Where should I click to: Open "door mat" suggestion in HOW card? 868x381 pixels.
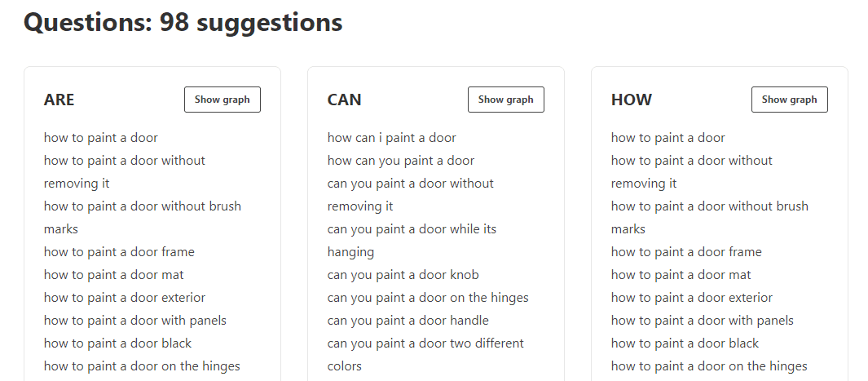click(x=681, y=275)
